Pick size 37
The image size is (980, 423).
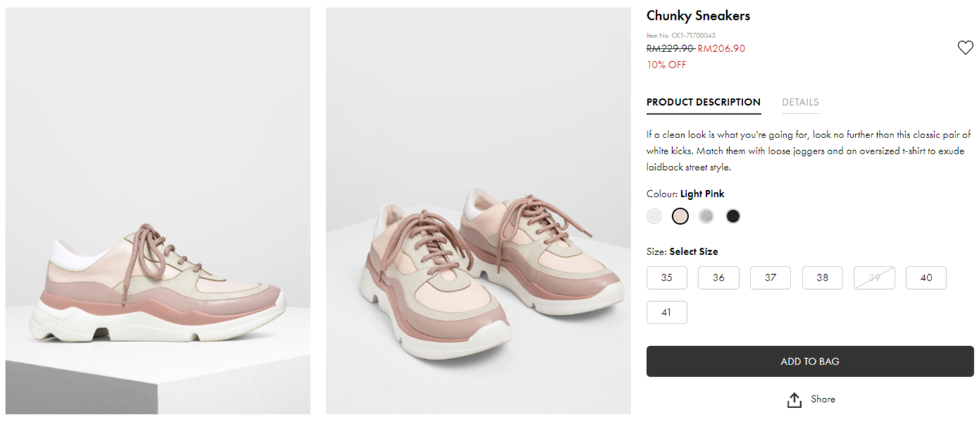pos(770,278)
